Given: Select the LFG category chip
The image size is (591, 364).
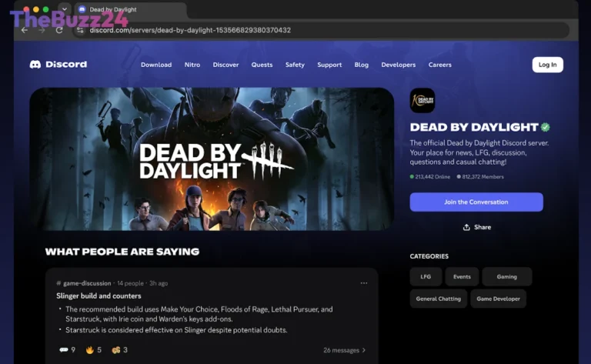Looking at the screenshot, I should pos(426,276).
